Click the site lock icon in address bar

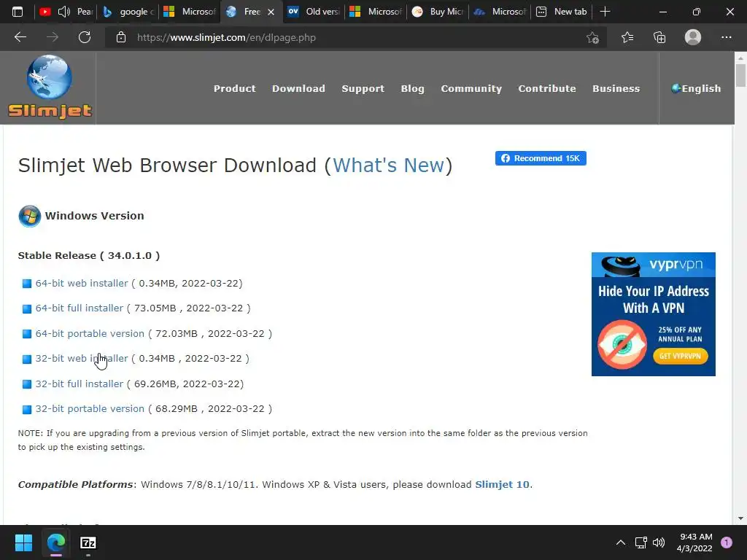(121, 37)
